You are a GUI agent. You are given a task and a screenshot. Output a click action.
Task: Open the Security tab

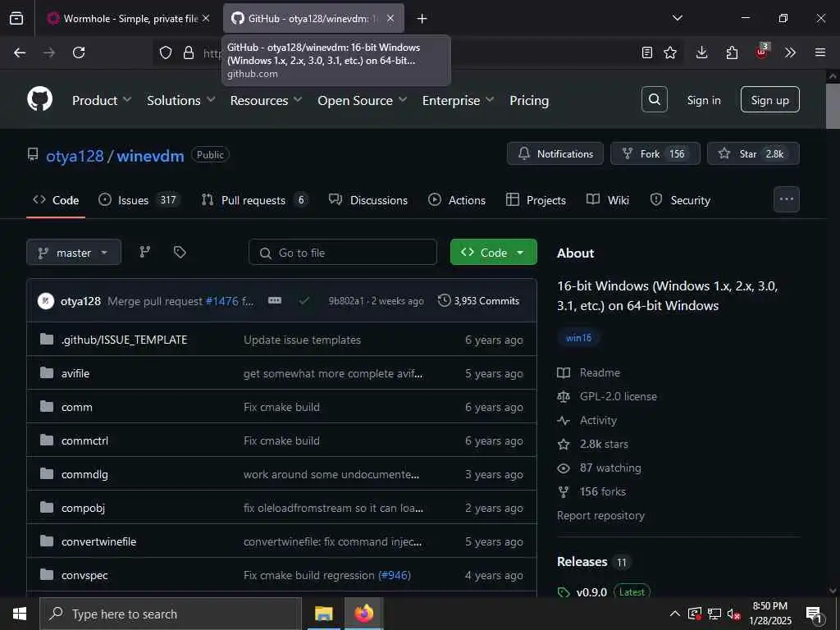(x=680, y=200)
